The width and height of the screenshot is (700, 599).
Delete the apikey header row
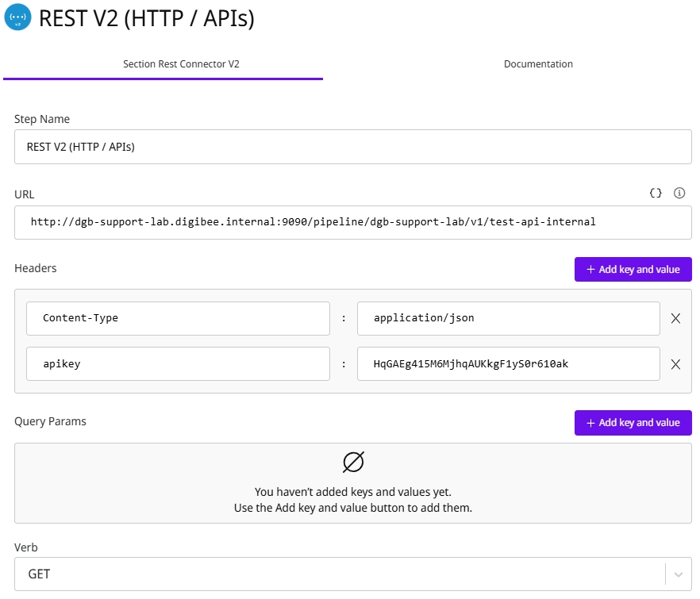(x=676, y=364)
